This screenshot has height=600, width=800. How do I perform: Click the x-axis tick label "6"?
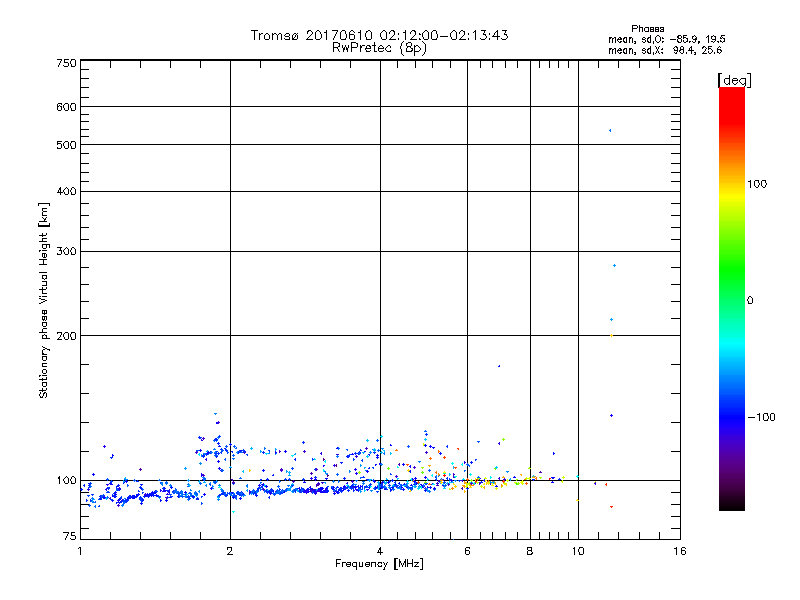(467, 551)
